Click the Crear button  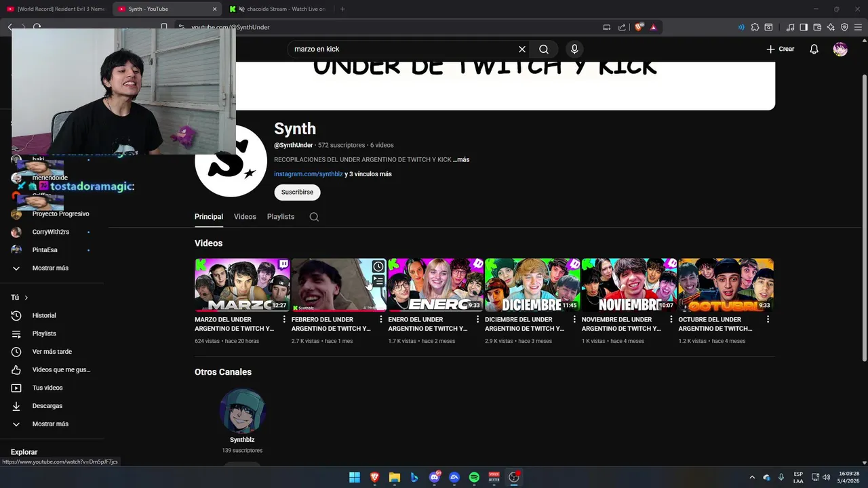point(781,49)
